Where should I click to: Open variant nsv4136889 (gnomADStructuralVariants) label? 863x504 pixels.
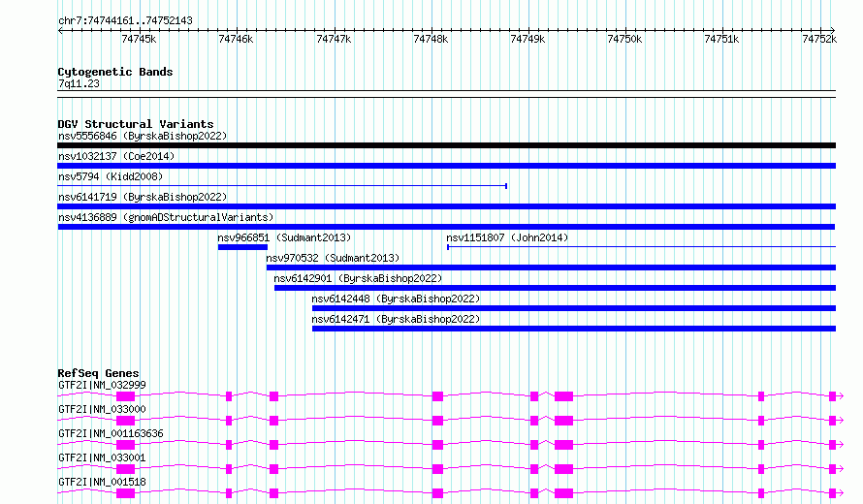[166, 217]
